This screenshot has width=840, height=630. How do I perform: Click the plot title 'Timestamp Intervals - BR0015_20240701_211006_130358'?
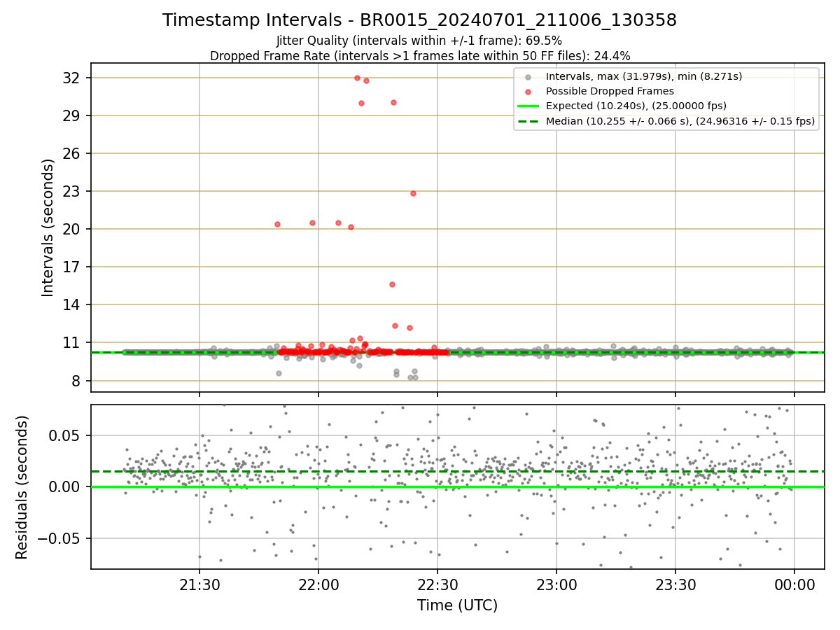419,20
